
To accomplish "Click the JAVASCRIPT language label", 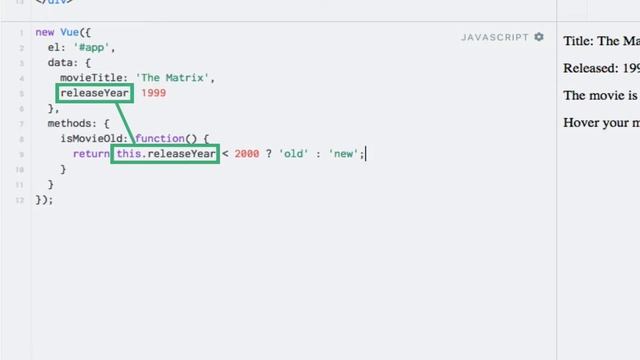I will [495, 37].
